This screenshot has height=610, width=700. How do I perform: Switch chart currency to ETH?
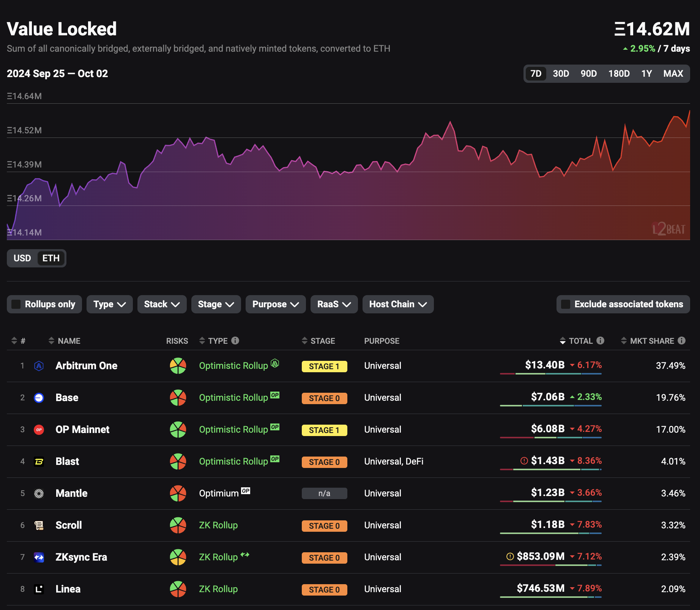(x=51, y=258)
